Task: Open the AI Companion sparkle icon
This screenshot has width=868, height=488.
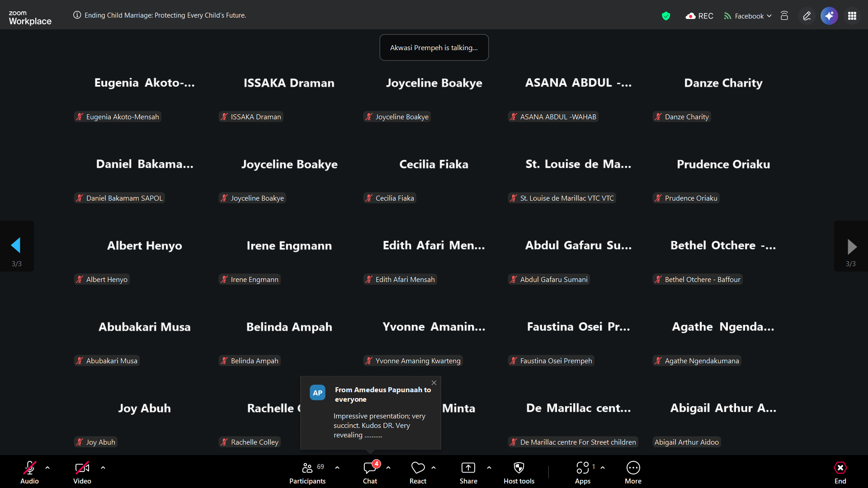Action: (829, 16)
